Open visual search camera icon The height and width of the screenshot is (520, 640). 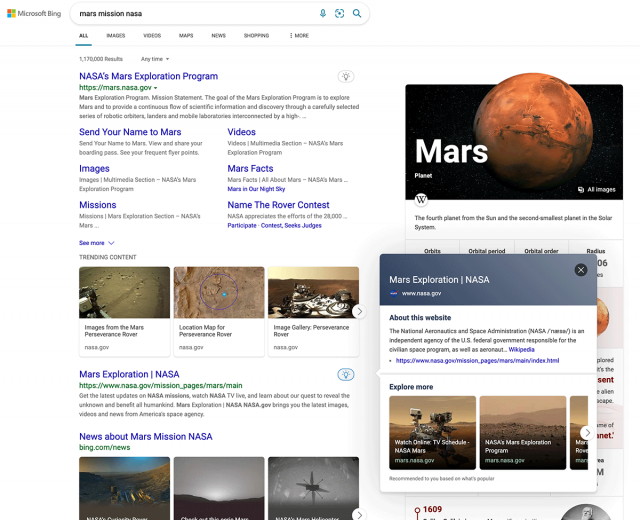coord(340,13)
